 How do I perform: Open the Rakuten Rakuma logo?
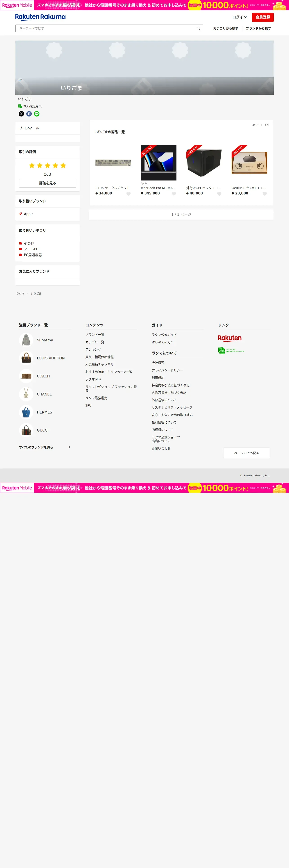(x=40, y=17)
